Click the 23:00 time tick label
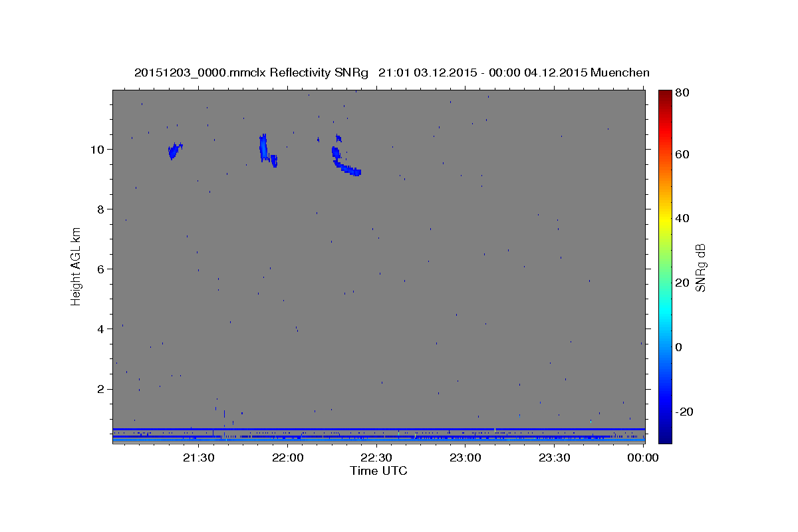 pyautogui.click(x=465, y=458)
